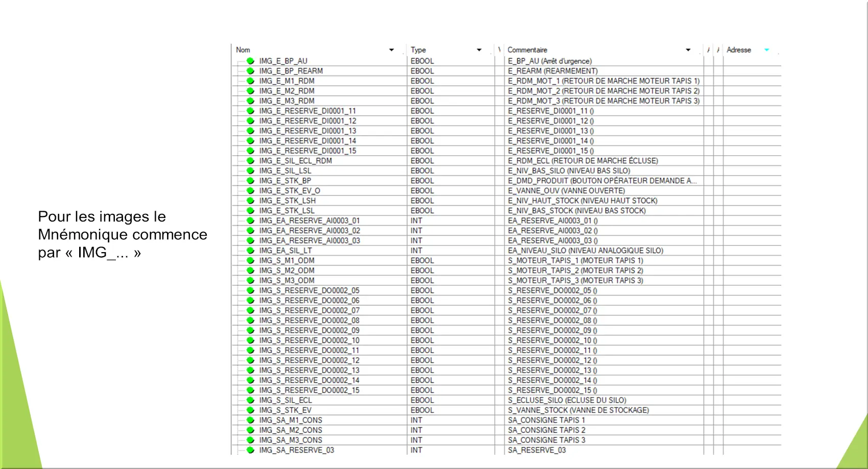The width and height of the screenshot is (868, 469).
Task: Open the Nom column filter dropdown
Action: [392, 50]
